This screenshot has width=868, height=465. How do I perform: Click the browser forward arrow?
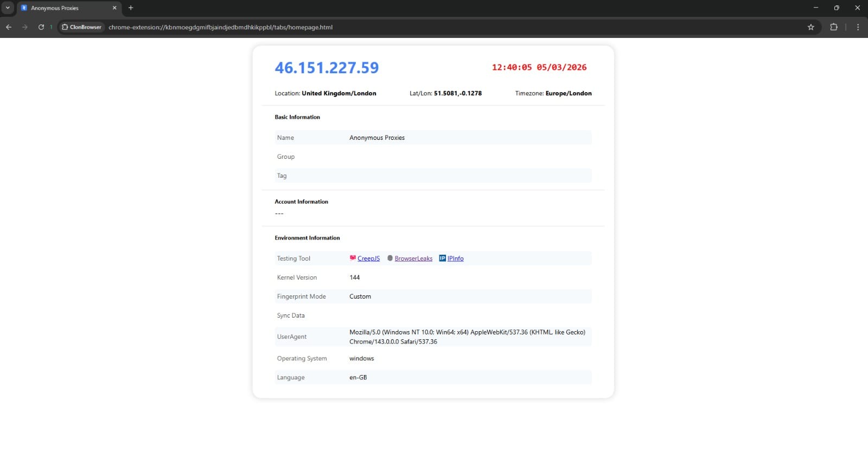click(x=24, y=27)
